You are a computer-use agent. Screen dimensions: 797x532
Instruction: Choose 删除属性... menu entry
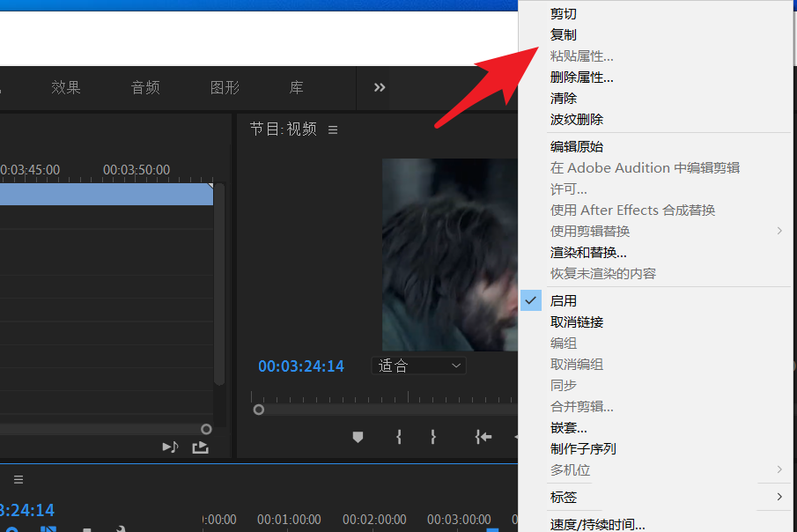pos(581,78)
